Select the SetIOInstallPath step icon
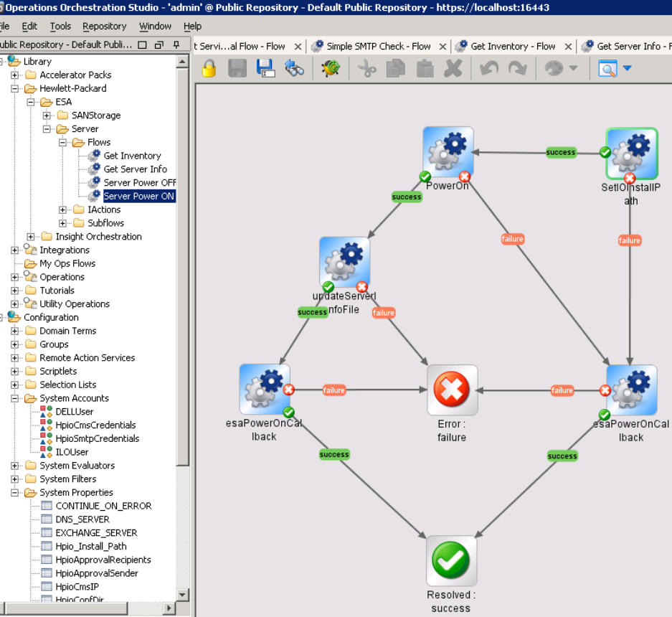 [x=632, y=153]
